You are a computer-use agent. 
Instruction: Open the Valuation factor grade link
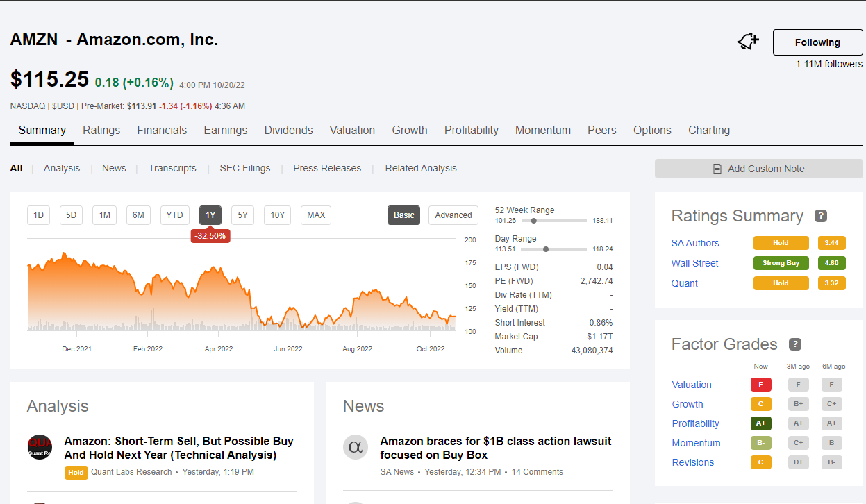[x=692, y=385]
